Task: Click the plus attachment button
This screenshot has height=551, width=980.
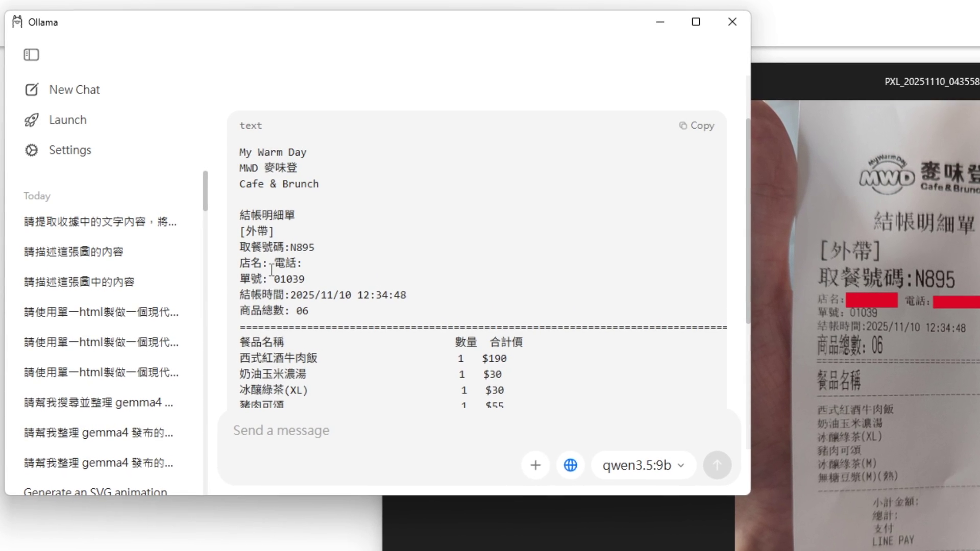Action: coord(535,465)
